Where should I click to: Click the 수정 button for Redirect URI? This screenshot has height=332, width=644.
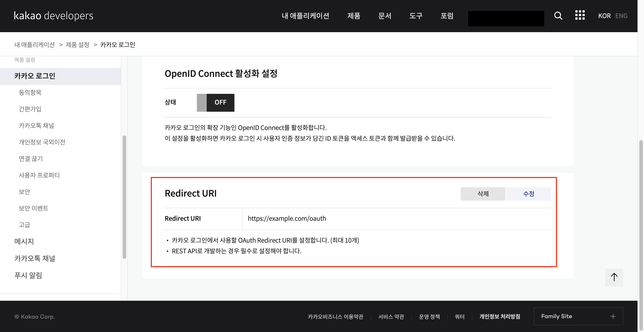coord(529,194)
